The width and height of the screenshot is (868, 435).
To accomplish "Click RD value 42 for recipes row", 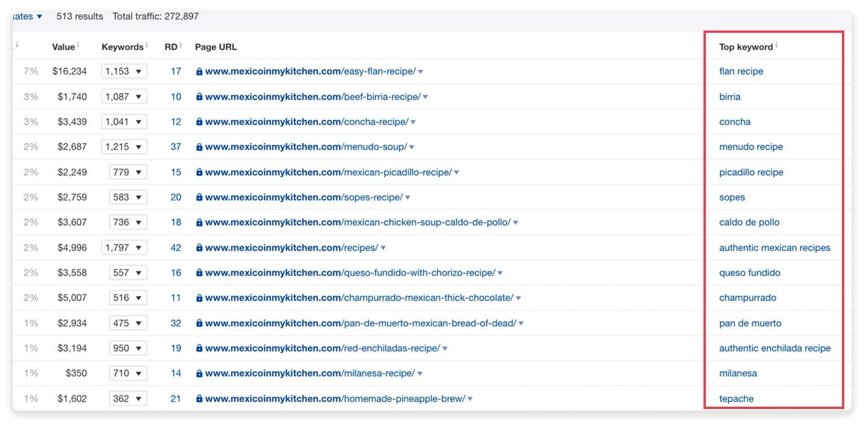I will click(x=176, y=247).
